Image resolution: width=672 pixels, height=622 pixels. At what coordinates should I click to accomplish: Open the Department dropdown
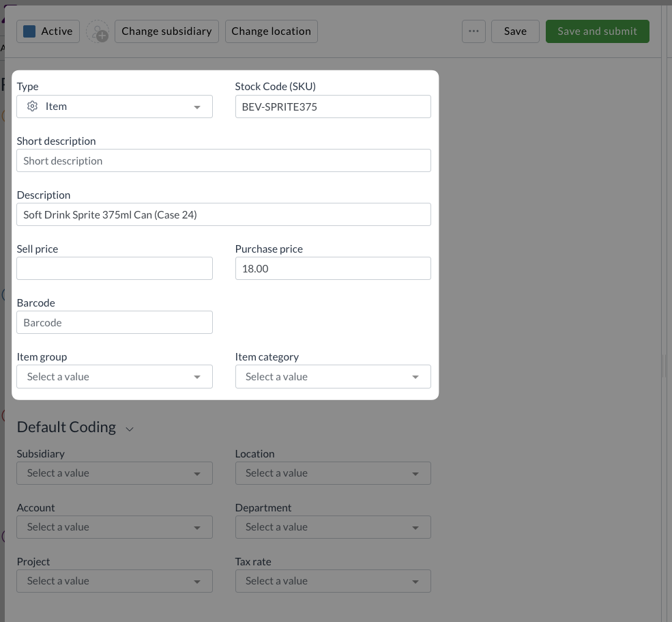[333, 527]
